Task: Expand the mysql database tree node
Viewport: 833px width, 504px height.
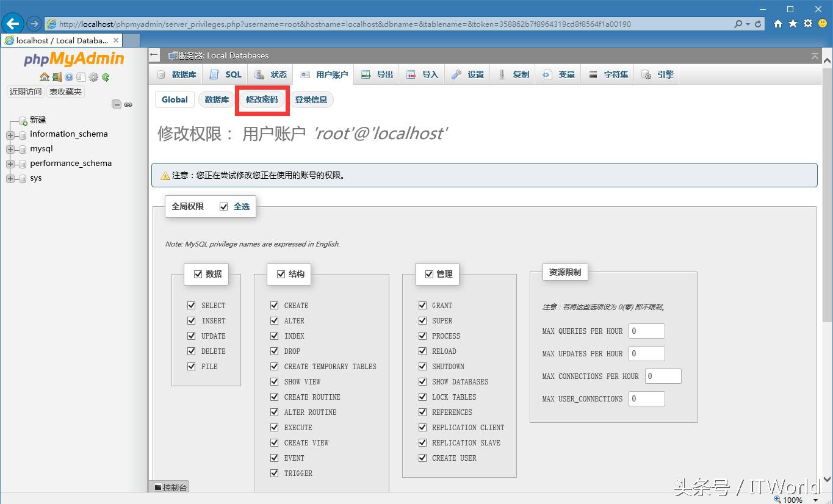Action: pos(10,149)
